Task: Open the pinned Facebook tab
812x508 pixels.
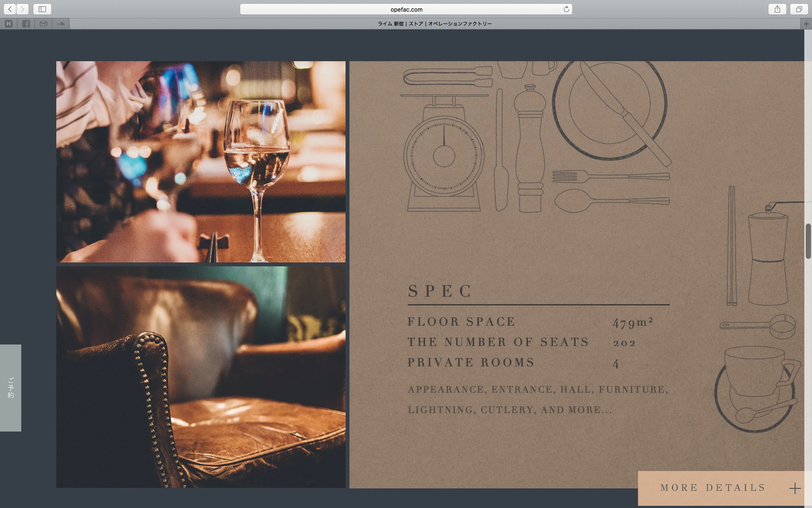Action: 26,24
